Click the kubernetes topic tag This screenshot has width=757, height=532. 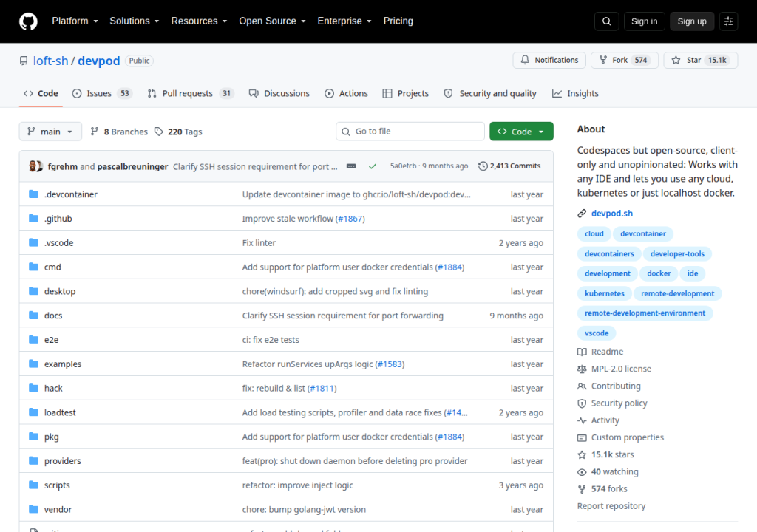(x=605, y=293)
